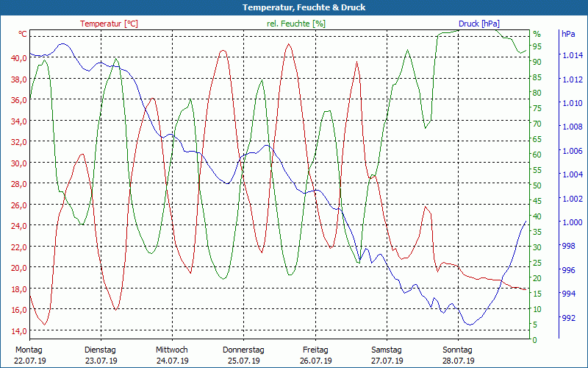Click the red °C unit label

click(23, 34)
